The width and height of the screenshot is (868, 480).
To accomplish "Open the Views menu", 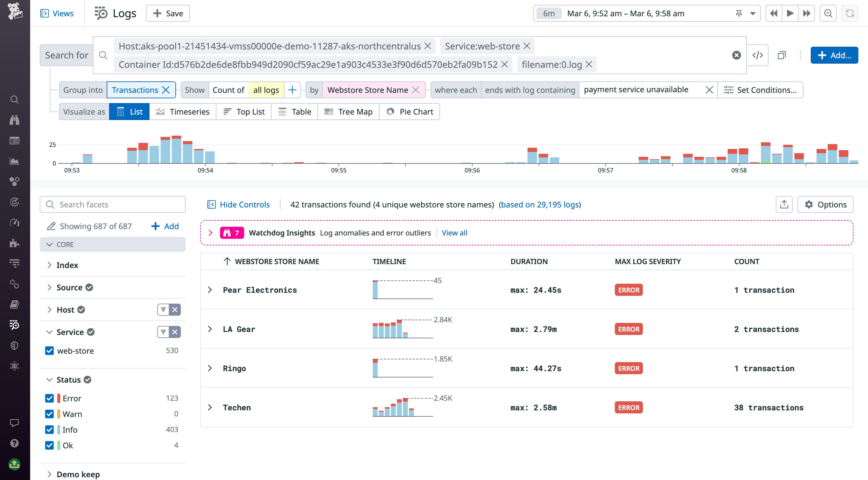I will coord(57,14).
